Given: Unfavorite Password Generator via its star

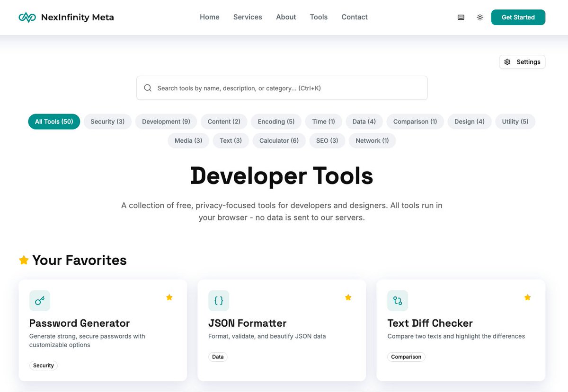Looking at the screenshot, I should [x=169, y=297].
